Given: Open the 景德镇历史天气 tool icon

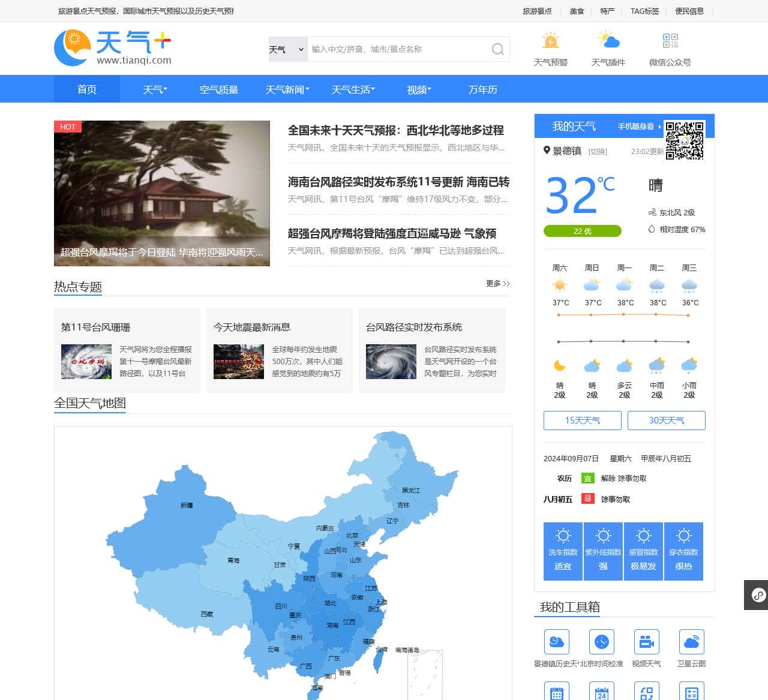Looking at the screenshot, I should click(556, 642).
